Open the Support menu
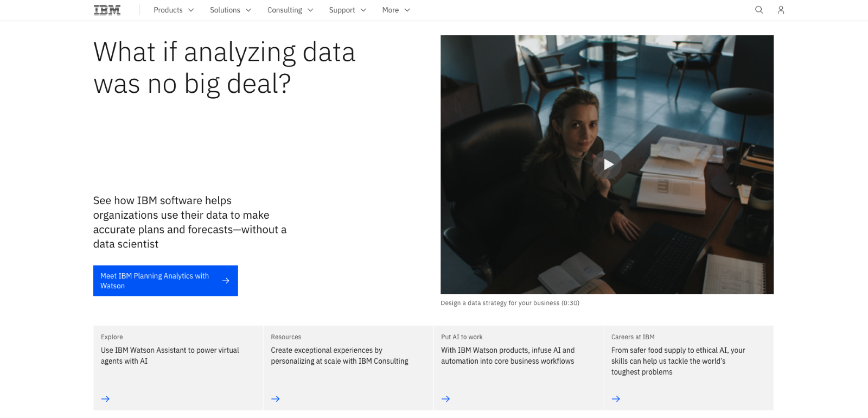868x418 pixels. pos(348,10)
